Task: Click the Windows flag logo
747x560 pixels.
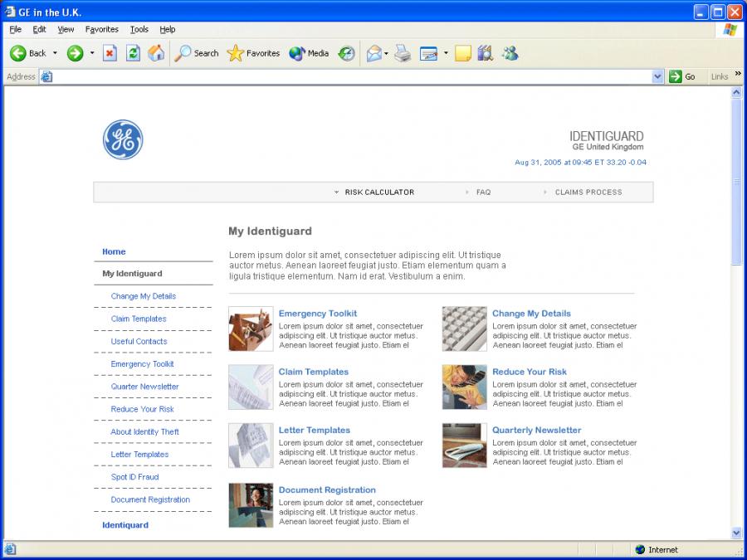Action: pos(730,30)
